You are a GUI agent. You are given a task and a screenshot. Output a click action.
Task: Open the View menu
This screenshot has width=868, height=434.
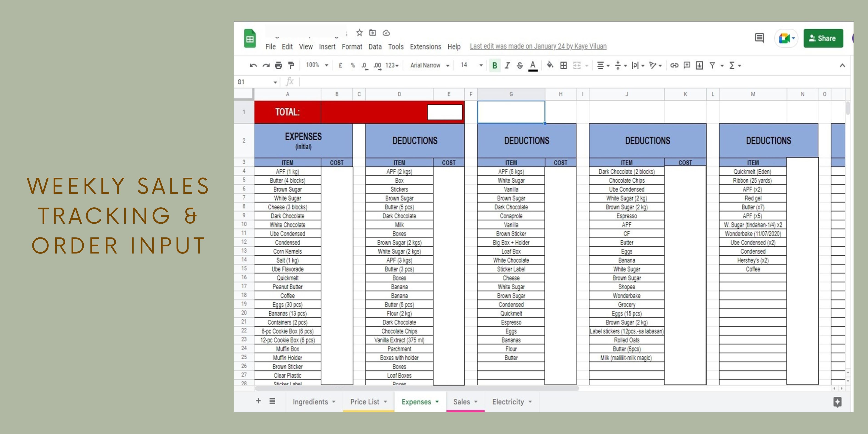pos(306,47)
